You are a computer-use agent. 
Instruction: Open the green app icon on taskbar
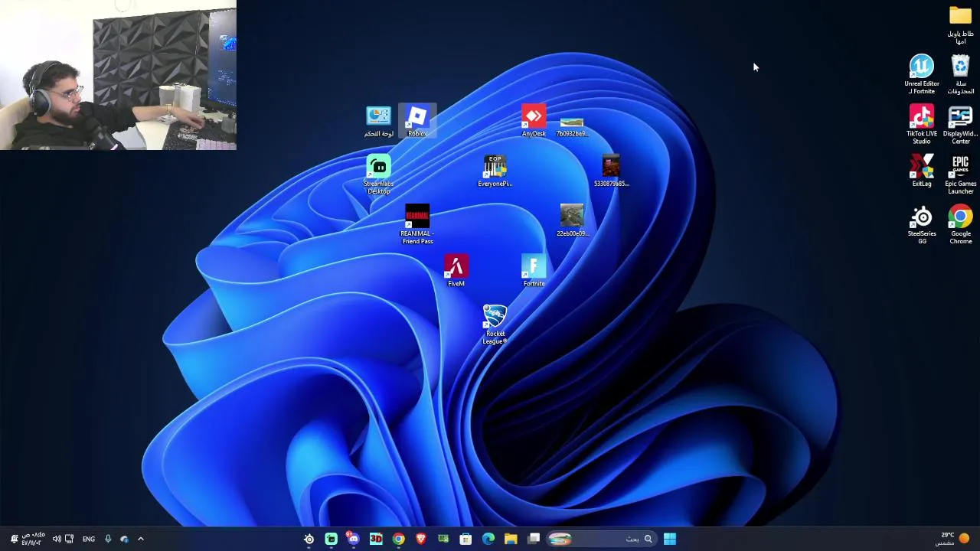(443, 539)
